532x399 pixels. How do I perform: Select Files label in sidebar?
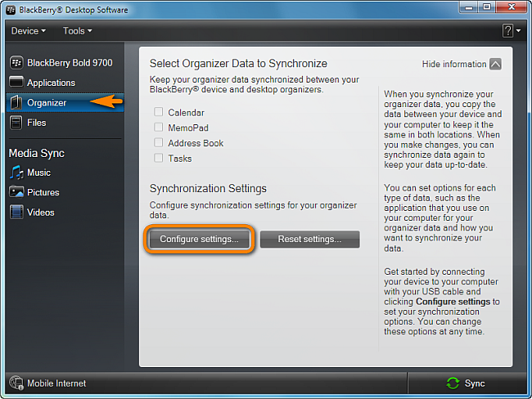pyautogui.click(x=36, y=123)
